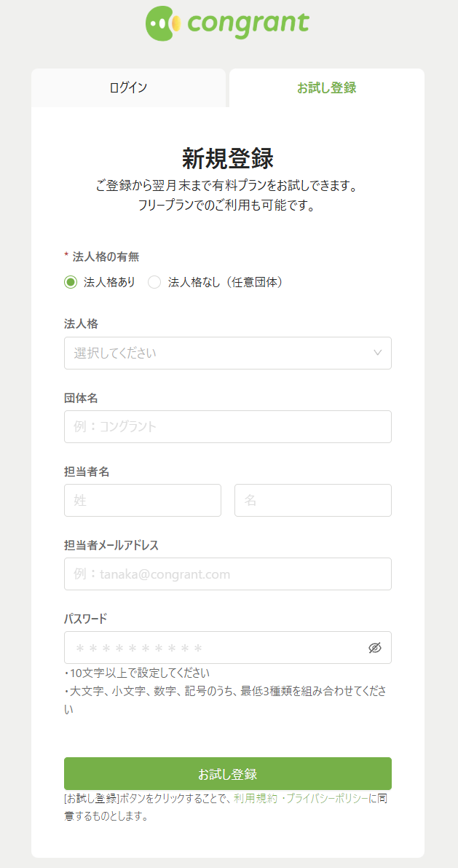Select the 法人格あり radio button
Image resolution: width=458 pixels, height=868 pixels.
coord(71,283)
